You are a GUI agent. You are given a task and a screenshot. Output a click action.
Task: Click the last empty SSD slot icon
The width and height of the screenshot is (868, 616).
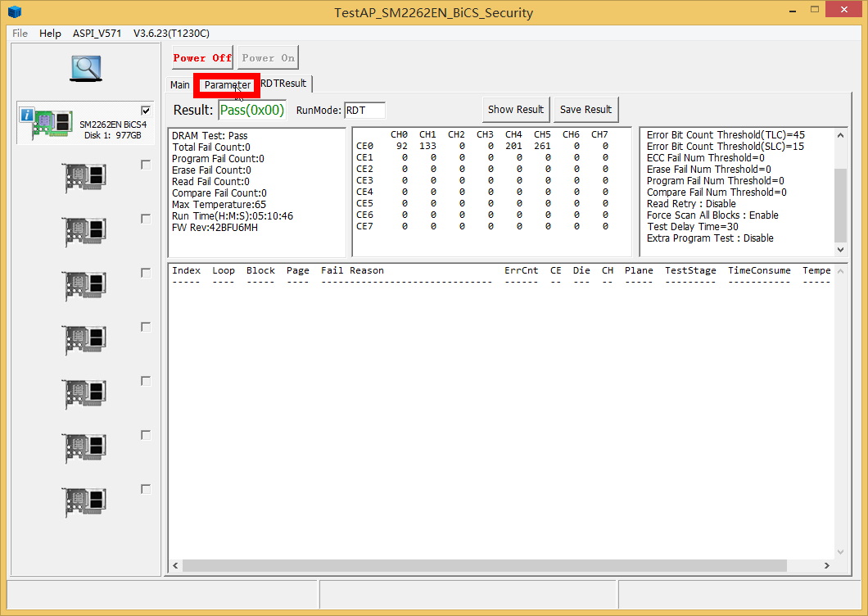[85, 501]
